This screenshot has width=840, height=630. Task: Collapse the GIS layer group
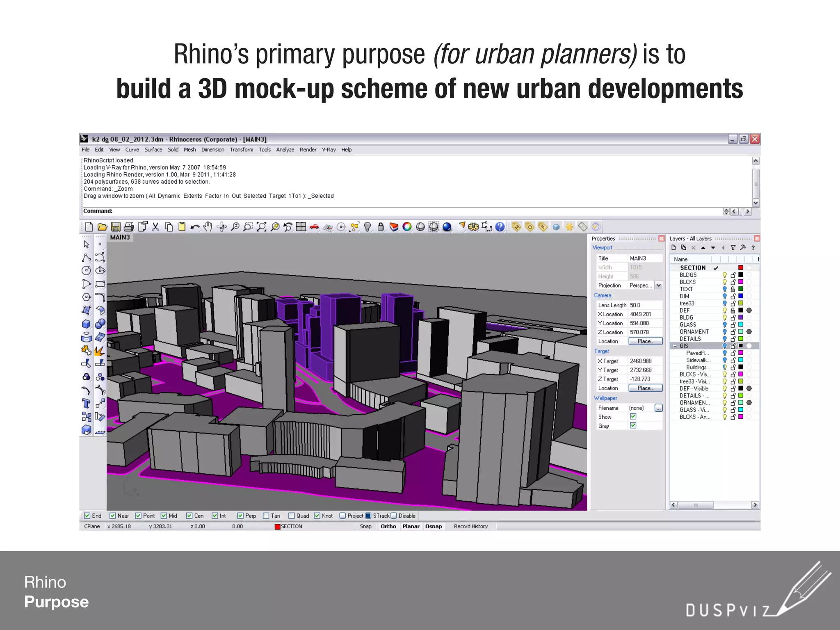click(675, 346)
